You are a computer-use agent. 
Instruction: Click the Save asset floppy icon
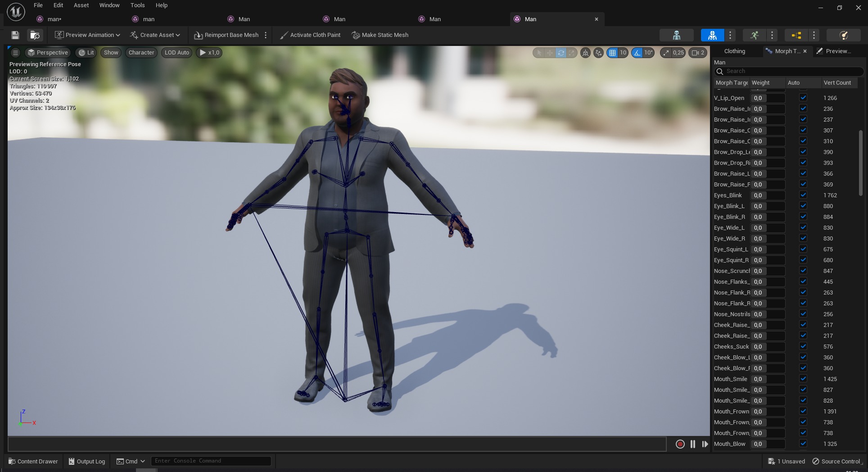coord(15,35)
